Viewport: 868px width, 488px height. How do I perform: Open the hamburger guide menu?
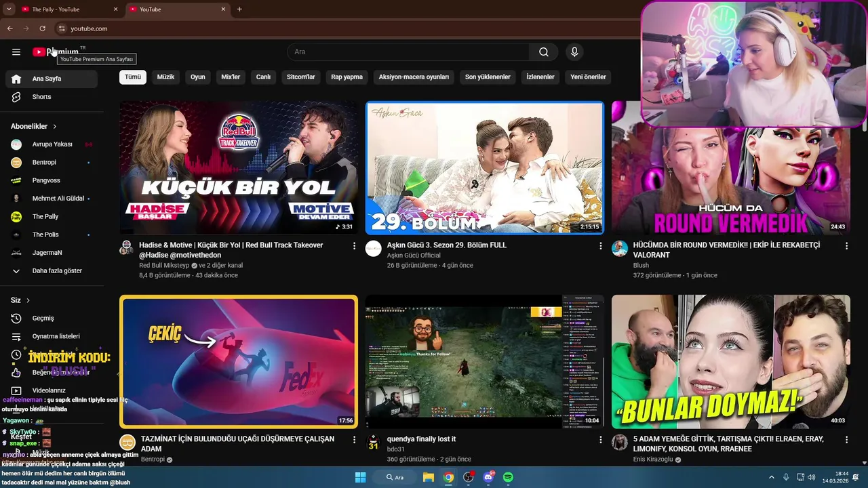(16, 52)
